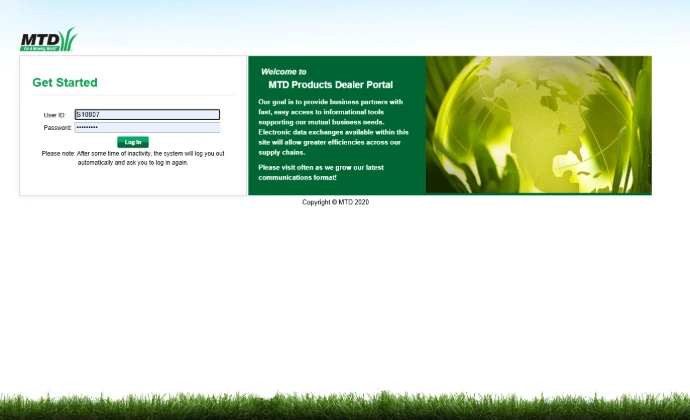Click 'Please visit often' paragraph
690x420 pixels.
coord(321,173)
